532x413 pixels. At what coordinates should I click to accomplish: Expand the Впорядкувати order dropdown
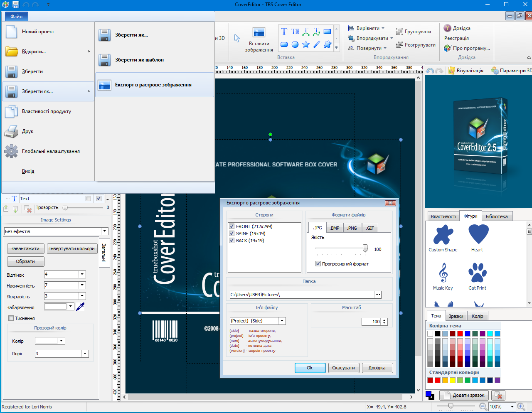click(x=392, y=38)
